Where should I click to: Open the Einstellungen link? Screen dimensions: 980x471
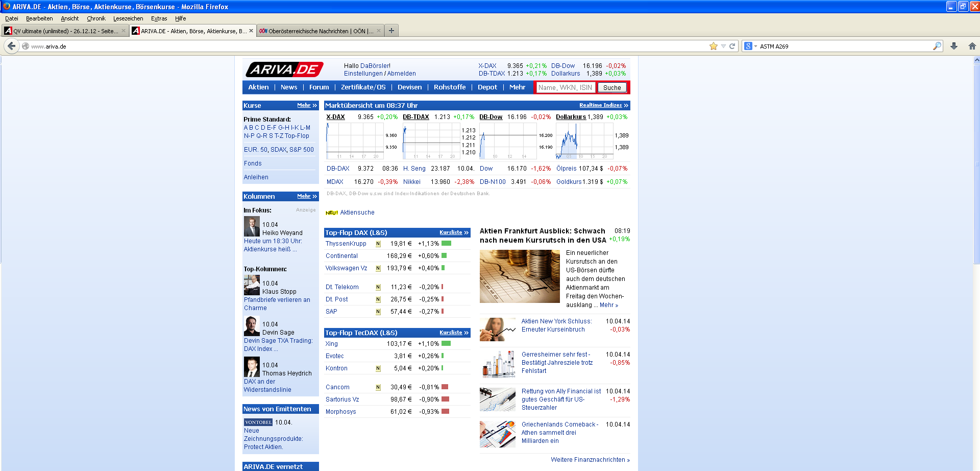[363, 74]
